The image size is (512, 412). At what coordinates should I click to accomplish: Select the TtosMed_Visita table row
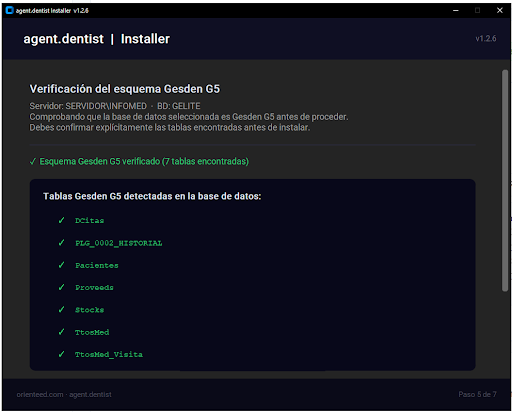tap(109, 354)
